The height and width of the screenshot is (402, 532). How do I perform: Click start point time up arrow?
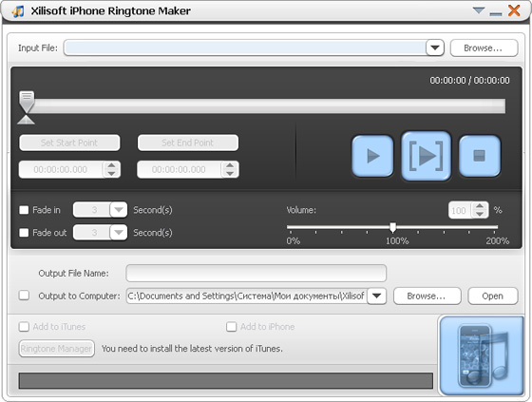click(x=111, y=165)
